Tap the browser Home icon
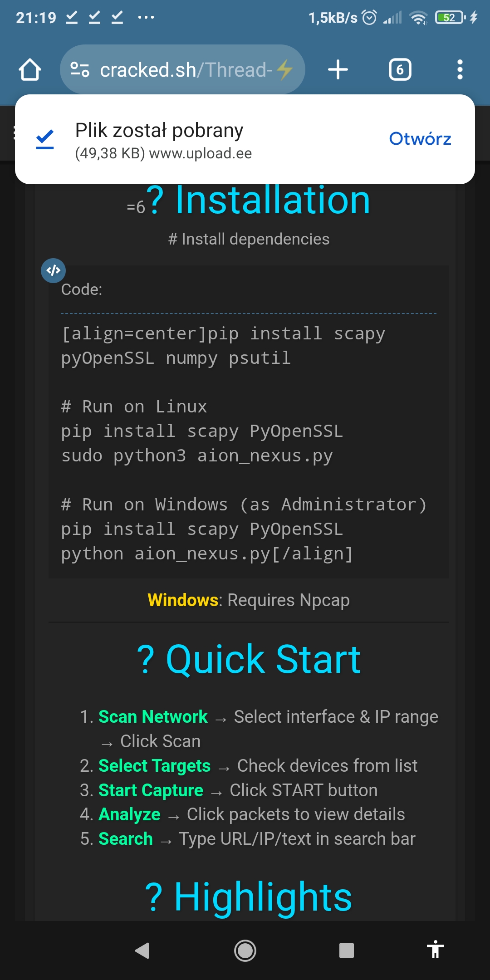 30,70
